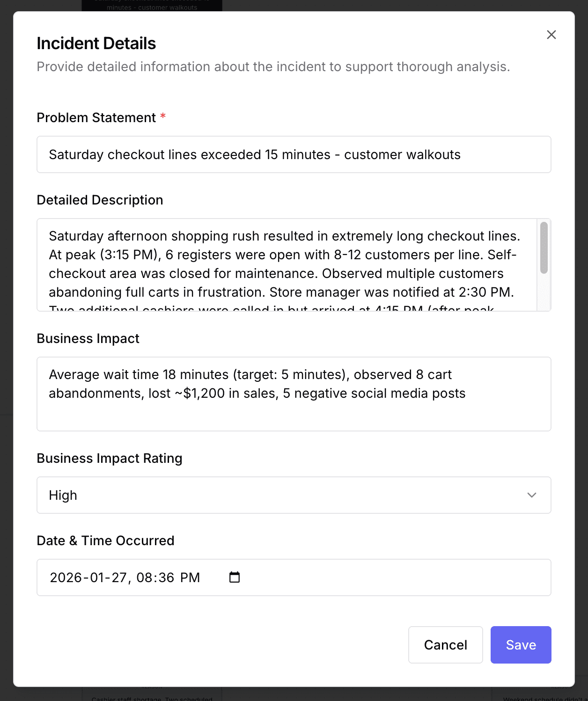Click the Incident Details dialog title

click(x=96, y=43)
